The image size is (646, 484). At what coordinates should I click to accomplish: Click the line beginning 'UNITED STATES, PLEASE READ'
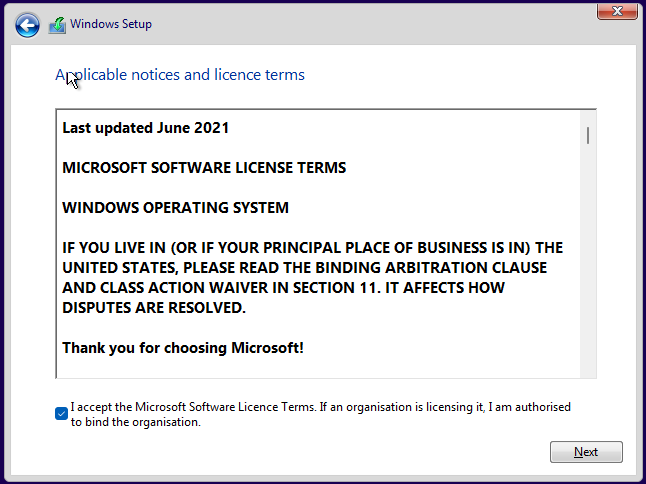tap(304, 268)
